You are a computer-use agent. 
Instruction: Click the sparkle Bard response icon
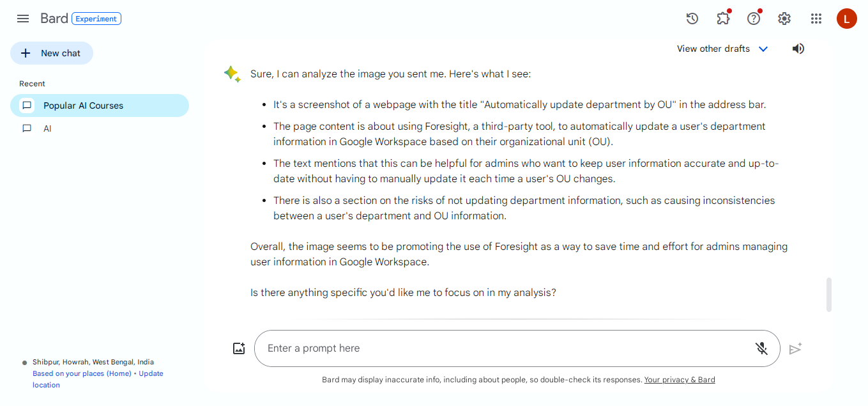[232, 74]
